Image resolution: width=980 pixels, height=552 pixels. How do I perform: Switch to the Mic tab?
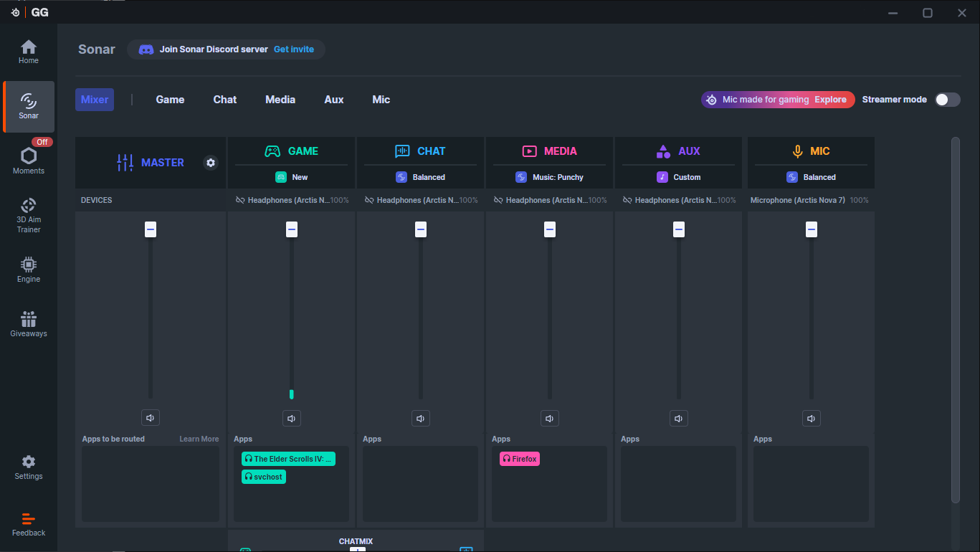coord(381,100)
